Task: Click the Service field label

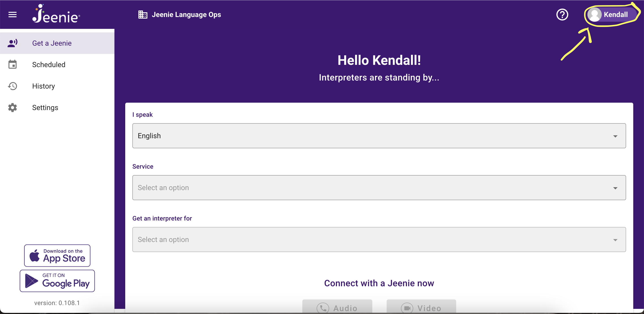Action: coord(143,166)
